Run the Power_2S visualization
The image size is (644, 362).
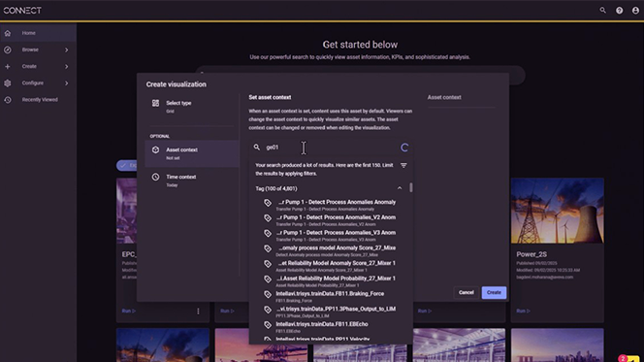coord(524,312)
